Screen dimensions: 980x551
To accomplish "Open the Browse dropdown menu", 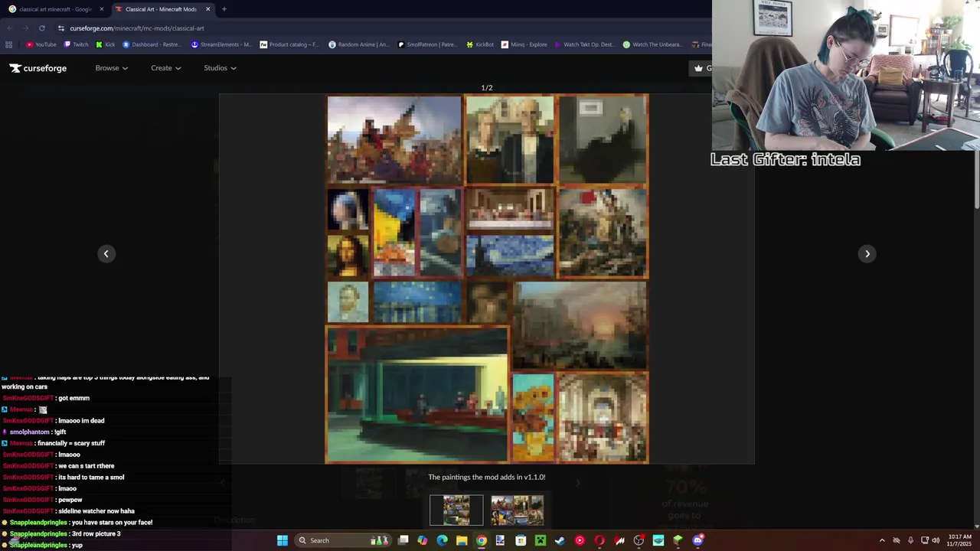I will point(112,68).
